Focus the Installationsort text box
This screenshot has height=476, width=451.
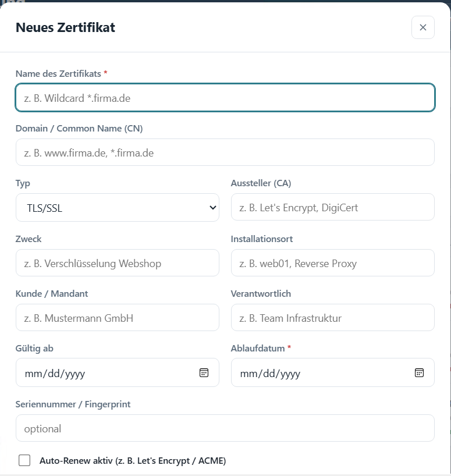coord(333,263)
